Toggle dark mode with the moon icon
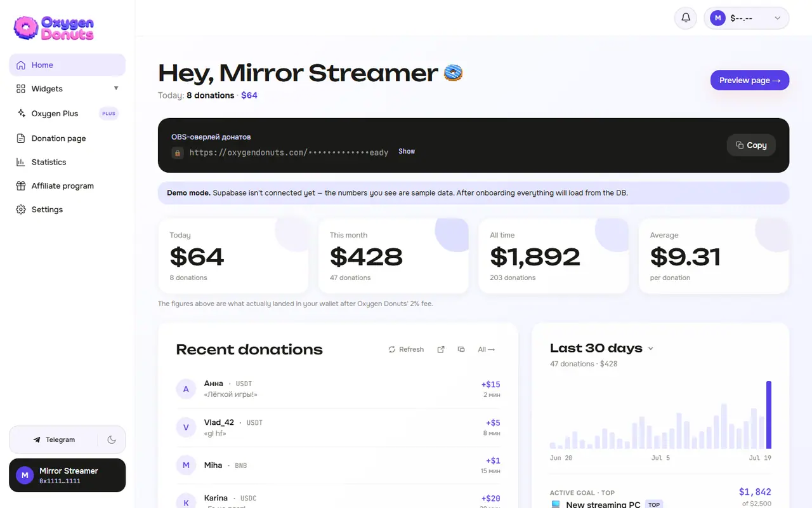 click(x=112, y=439)
